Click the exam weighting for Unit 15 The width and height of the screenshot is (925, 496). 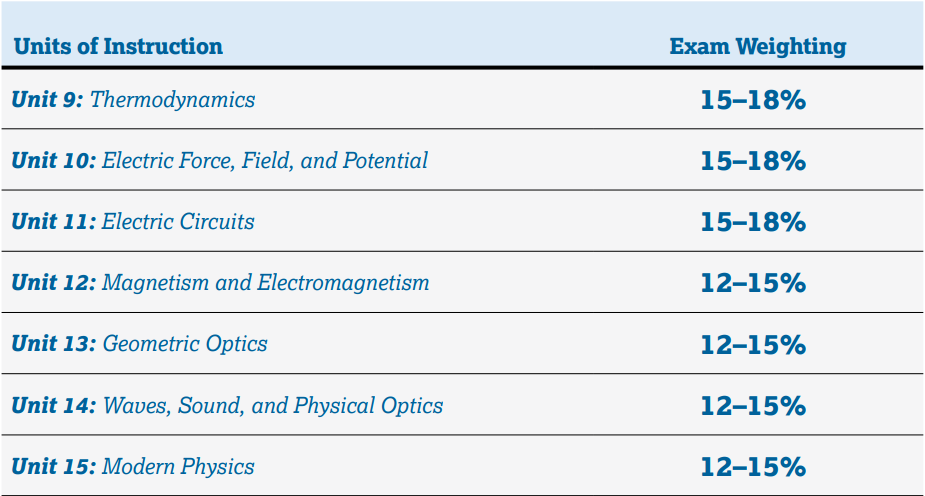pos(753,466)
